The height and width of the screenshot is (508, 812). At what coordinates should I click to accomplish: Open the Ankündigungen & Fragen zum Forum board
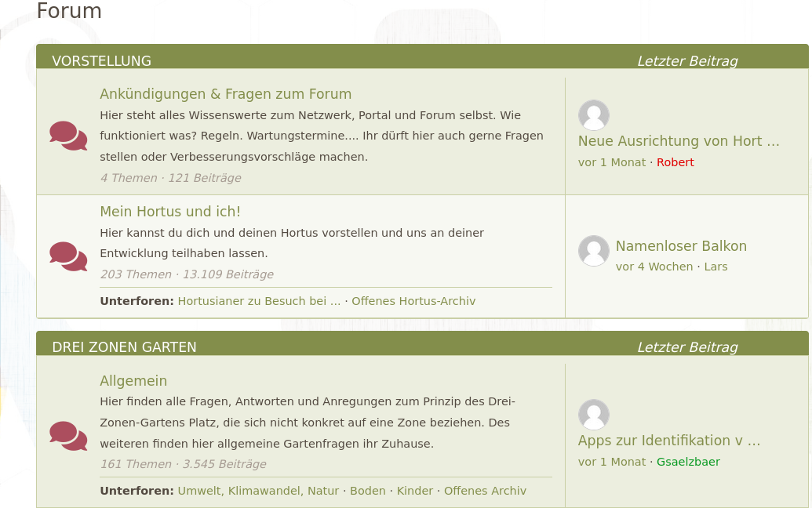[x=225, y=94]
